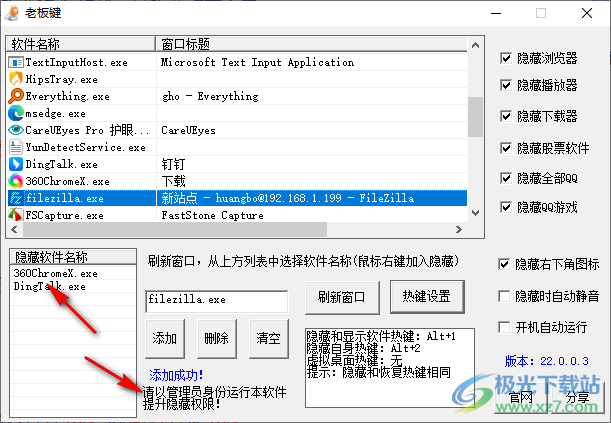Image resolution: width=611 pixels, height=423 pixels.
Task: Toggle 隐藏下载器 checkbox
Action: pos(505,116)
